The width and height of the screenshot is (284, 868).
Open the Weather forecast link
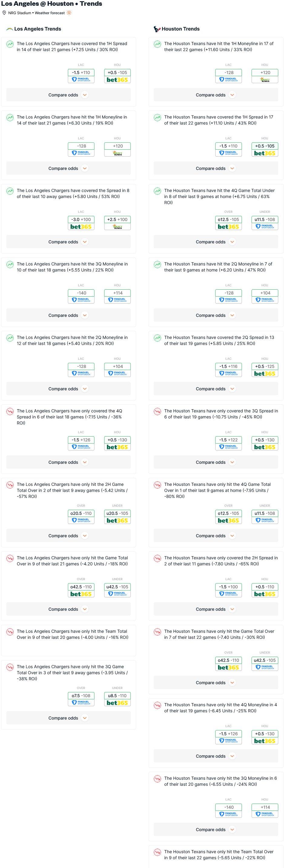coord(50,13)
